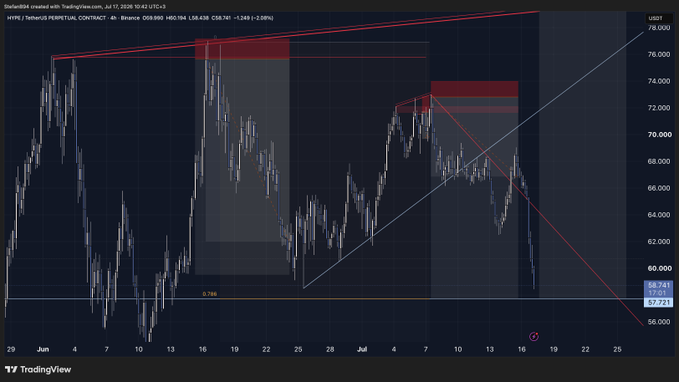The width and height of the screenshot is (679, 382).
Task: Click the current price label 58.741 on axis
Action: point(659,285)
